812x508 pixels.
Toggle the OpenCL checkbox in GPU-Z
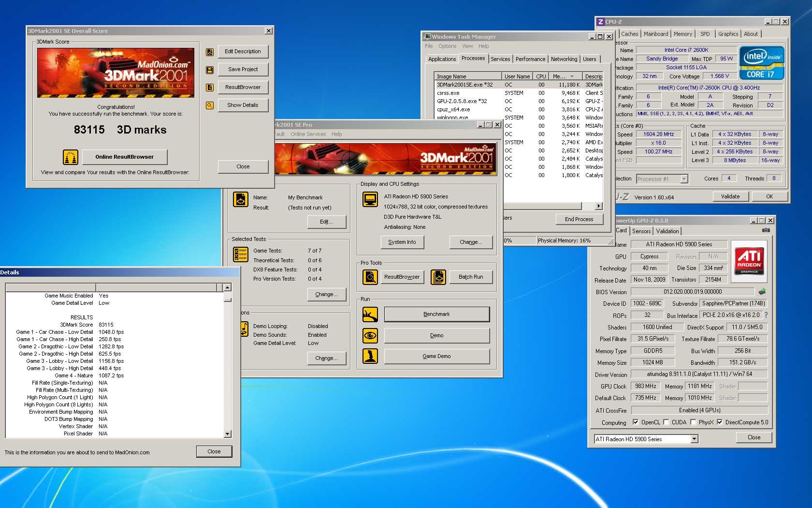636,422
